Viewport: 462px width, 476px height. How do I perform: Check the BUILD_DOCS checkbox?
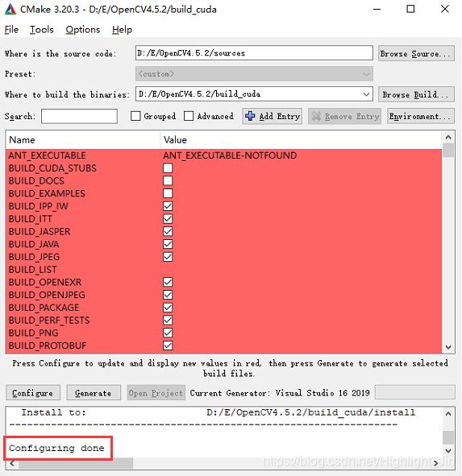click(x=168, y=180)
